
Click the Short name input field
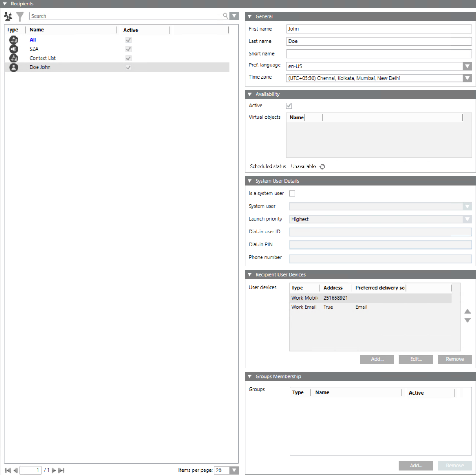(x=378, y=54)
